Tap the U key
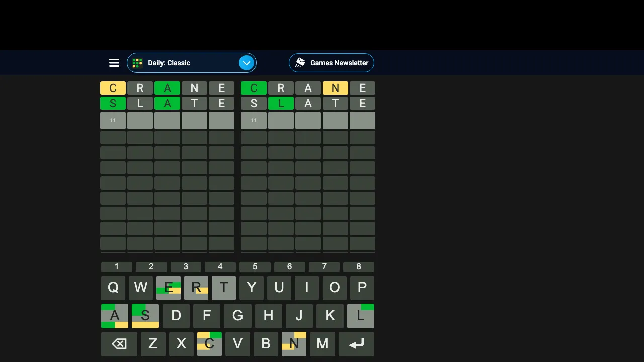Screen dimensions: 644x362 (x=279, y=288)
